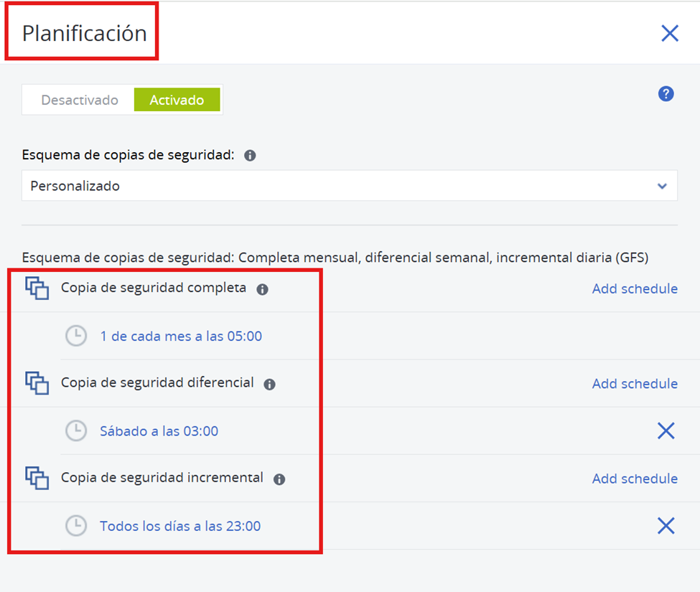Click info icon next to Copia de seguridad diferencial
This screenshot has width=700, height=592.
coord(269,385)
